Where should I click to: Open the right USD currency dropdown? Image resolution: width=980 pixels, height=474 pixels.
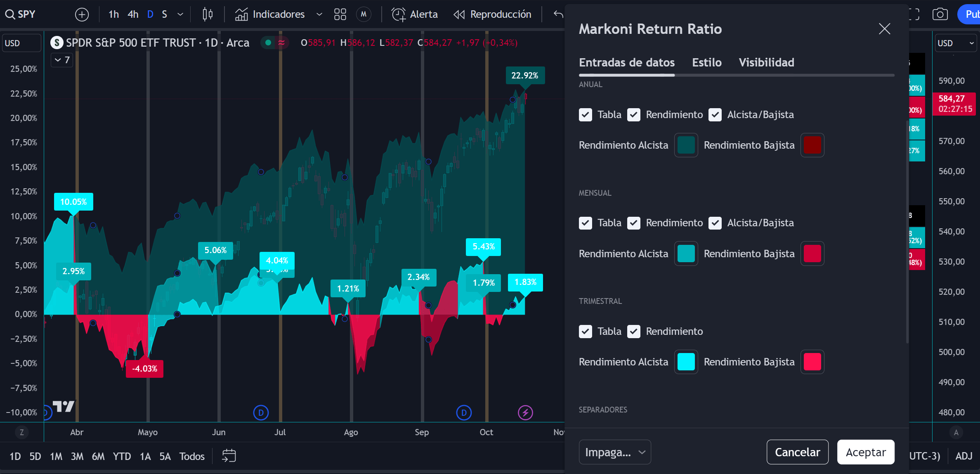tap(955, 43)
